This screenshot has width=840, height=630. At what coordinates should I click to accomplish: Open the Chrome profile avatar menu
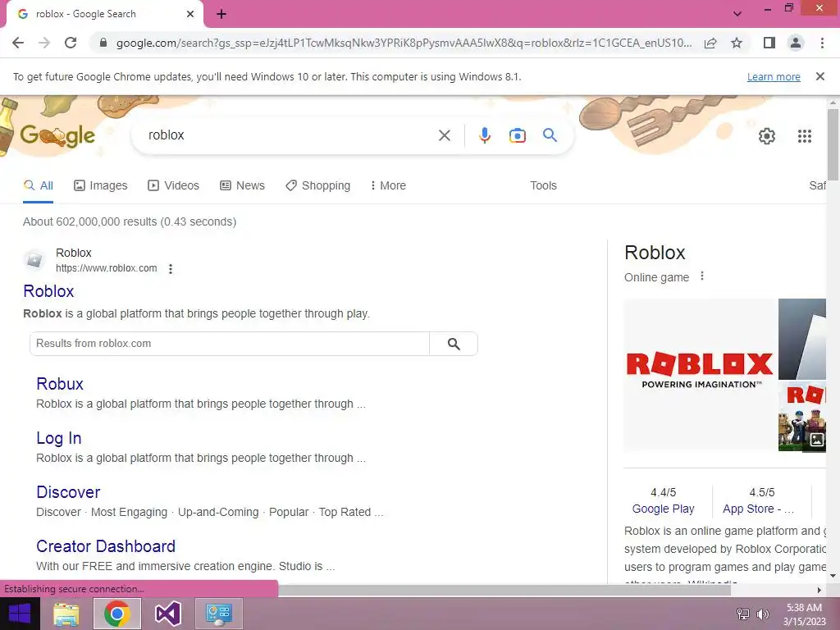[x=796, y=43]
